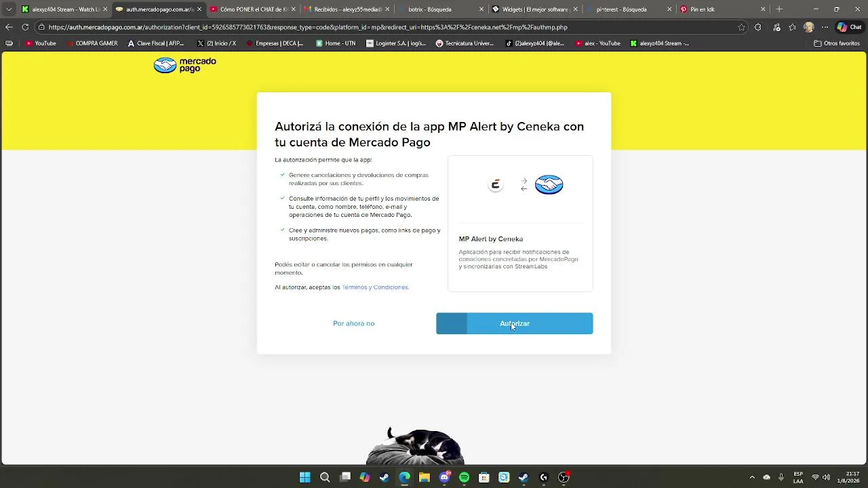Open the Wi-Fi network tray icon
Image resolution: width=868 pixels, height=488 pixels.
coord(815,477)
